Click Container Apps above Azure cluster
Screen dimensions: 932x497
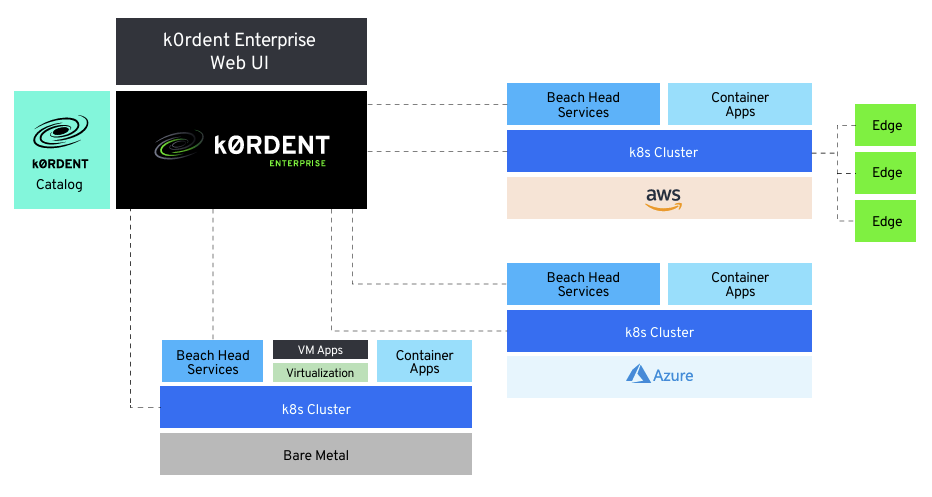click(740, 284)
